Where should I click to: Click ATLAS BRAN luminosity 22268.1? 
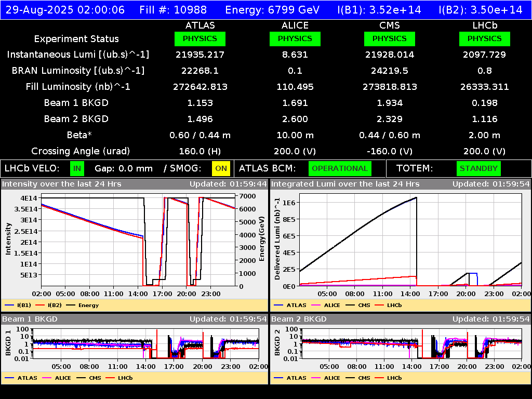[x=200, y=71]
